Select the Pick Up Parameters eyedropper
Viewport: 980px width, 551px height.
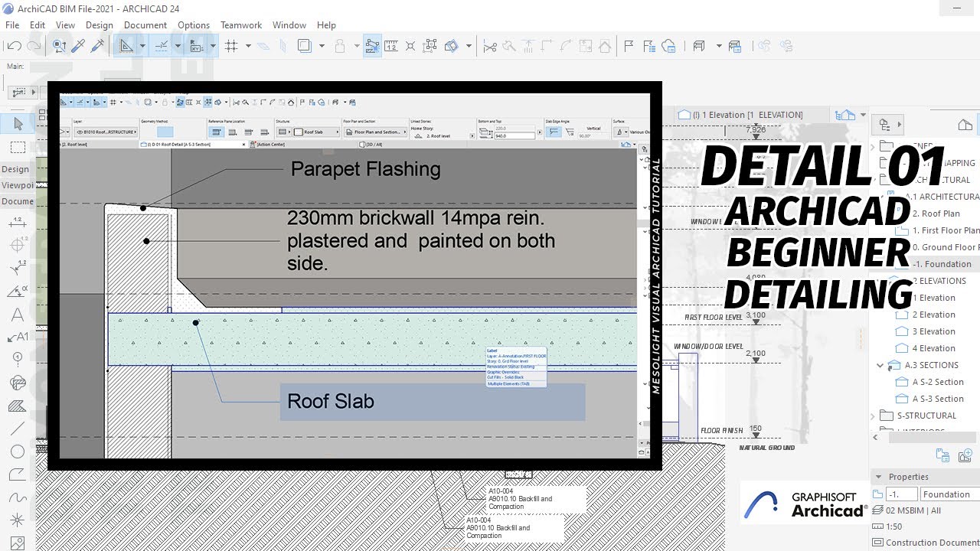78,46
